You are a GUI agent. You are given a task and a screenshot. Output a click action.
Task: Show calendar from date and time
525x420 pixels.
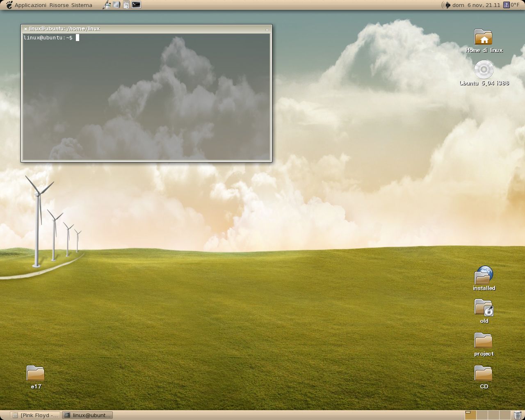(476, 5)
